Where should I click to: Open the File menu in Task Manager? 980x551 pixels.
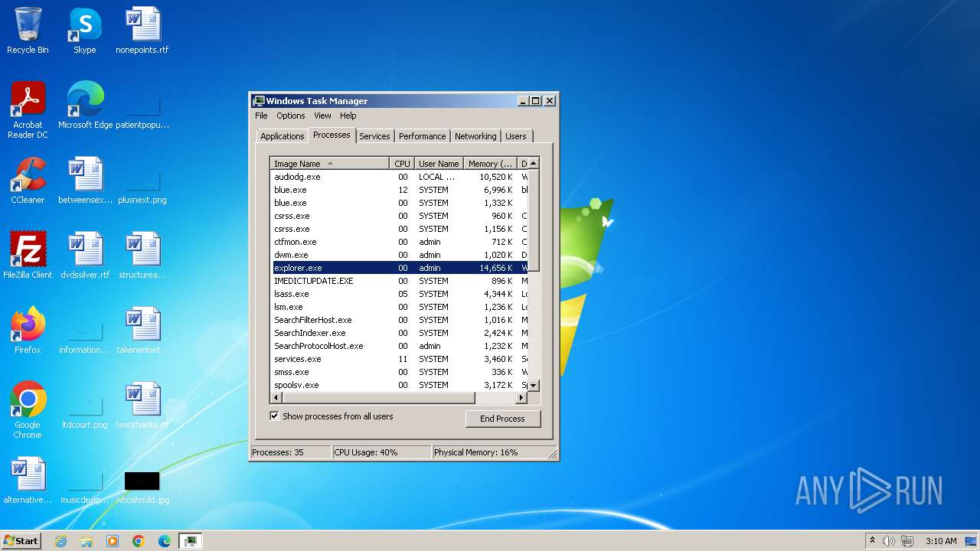click(x=261, y=116)
